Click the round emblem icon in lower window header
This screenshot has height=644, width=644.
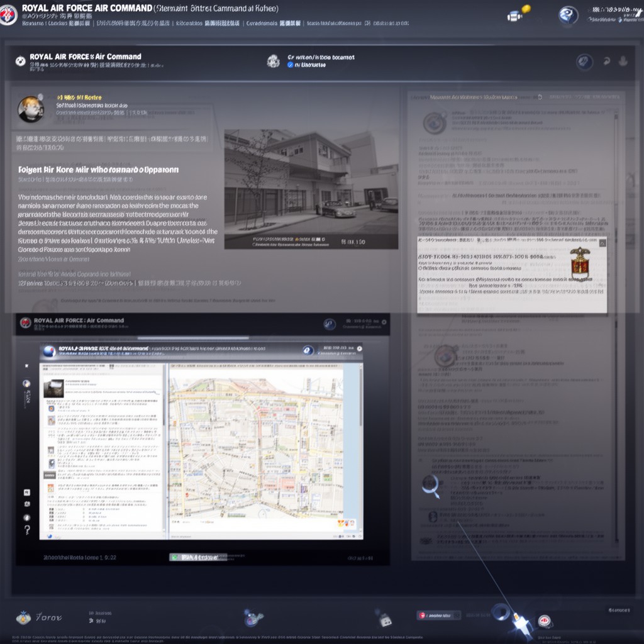point(330,325)
